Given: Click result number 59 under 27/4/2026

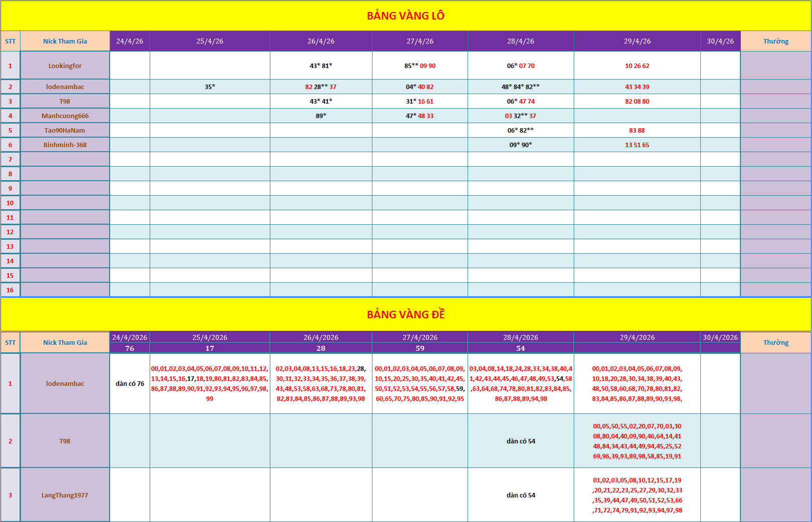Looking at the screenshot, I should coord(420,348).
